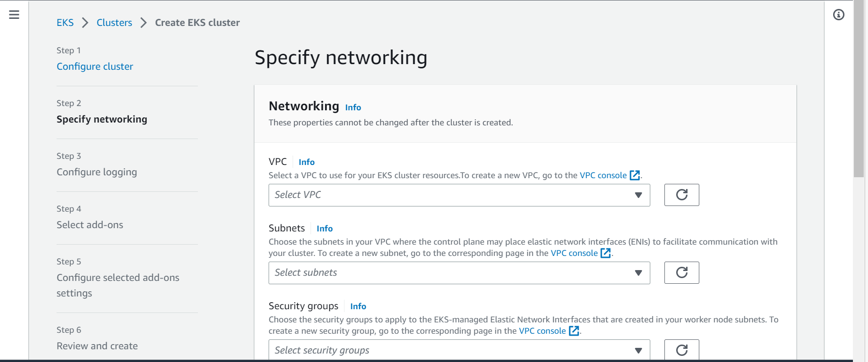The image size is (868, 362).
Task: Open Info link next to VPC label
Action: point(306,162)
